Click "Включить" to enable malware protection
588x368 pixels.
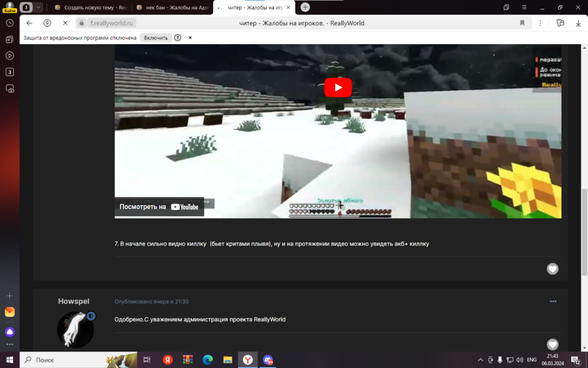point(156,38)
